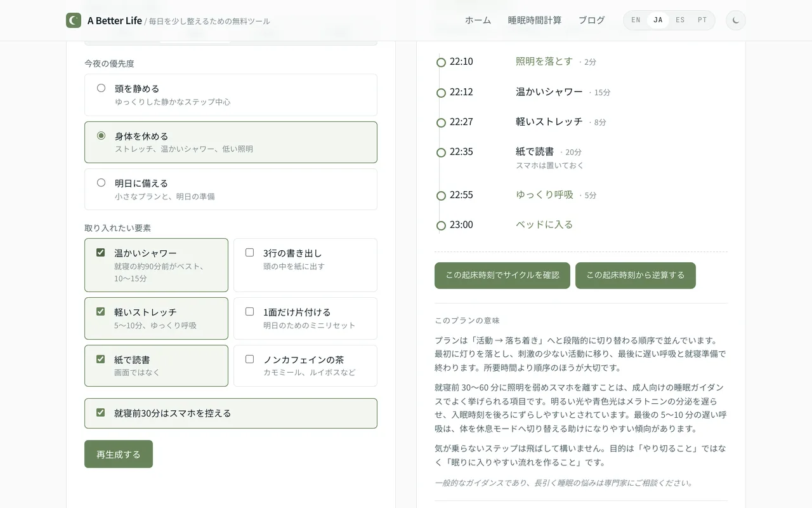Screen dimensions: 812x508
Task: Click the green moon logo icon
Action: coord(74,20)
